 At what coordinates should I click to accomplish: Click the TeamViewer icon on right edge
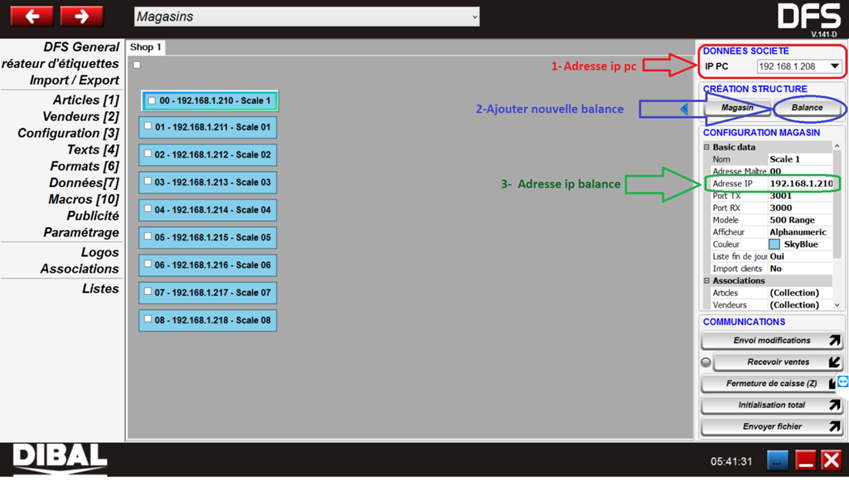pos(842,382)
